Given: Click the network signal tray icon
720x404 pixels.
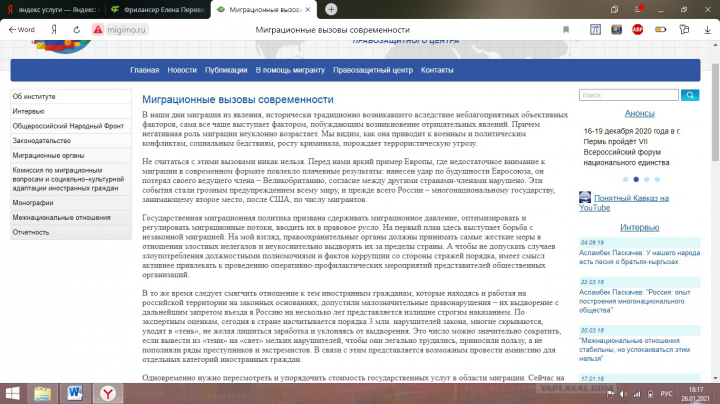Looking at the screenshot, I should click(637, 394).
